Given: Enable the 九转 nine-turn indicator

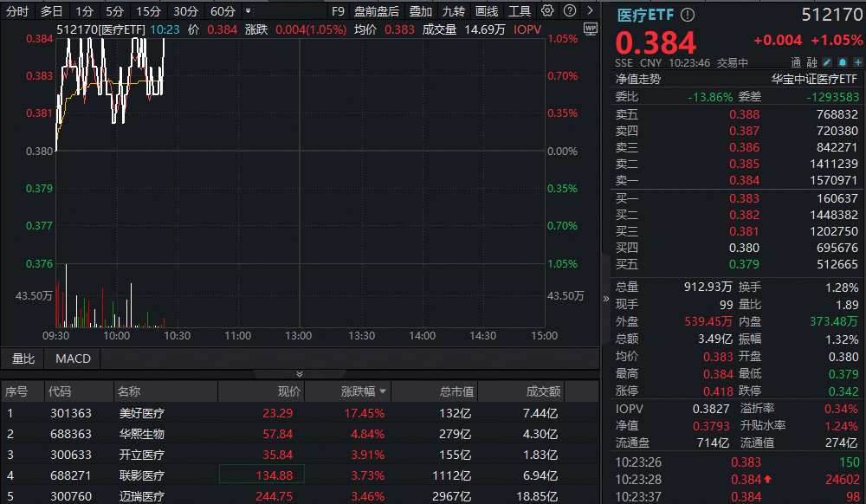Looking at the screenshot, I should [x=454, y=10].
